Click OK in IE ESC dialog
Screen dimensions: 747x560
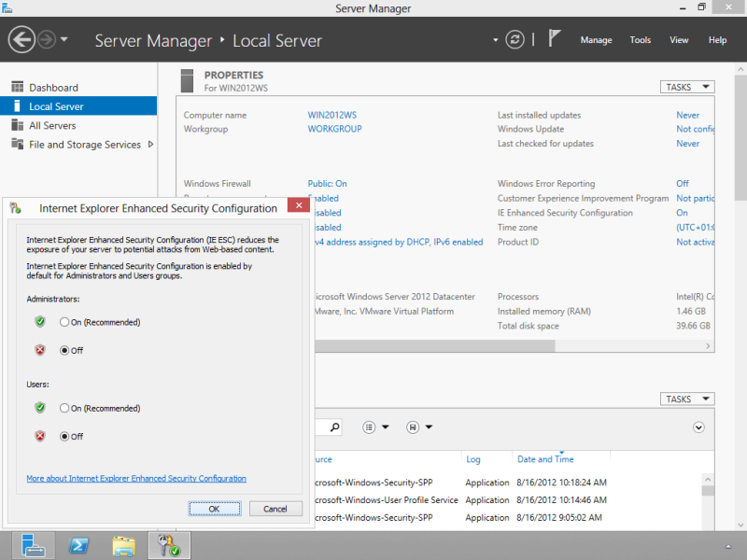point(215,509)
